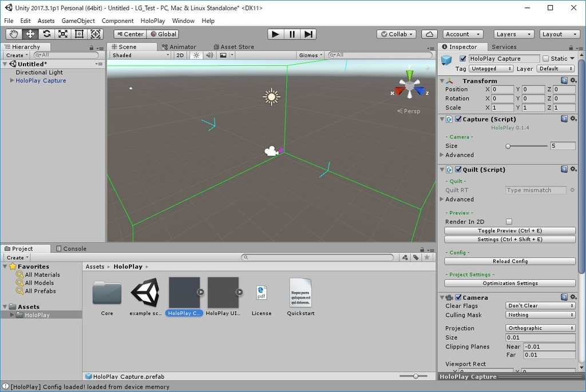Toggle Global handle rotation button

[163, 34]
